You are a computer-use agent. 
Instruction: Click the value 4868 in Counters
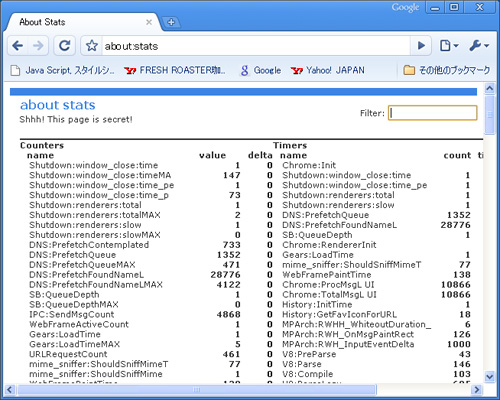(x=228, y=314)
